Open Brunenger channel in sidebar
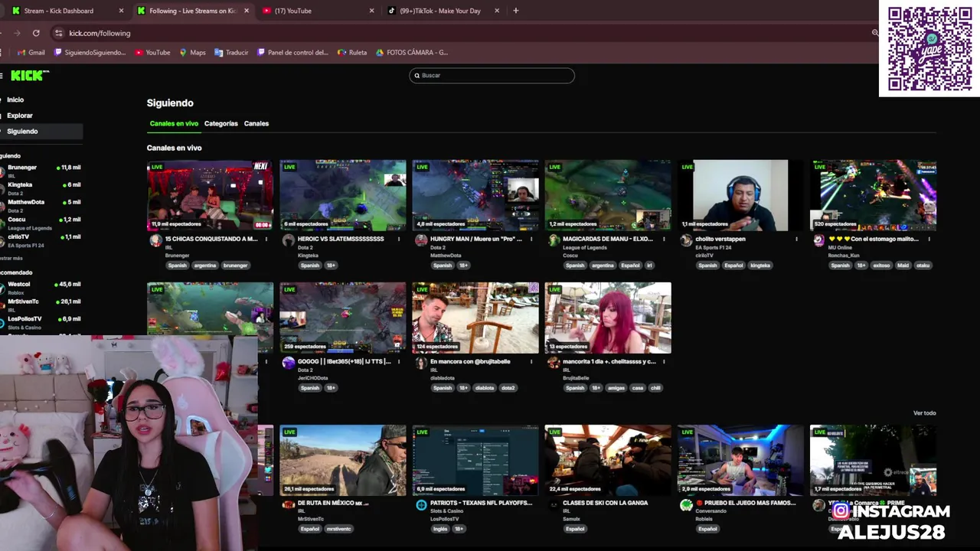 point(41,171)
